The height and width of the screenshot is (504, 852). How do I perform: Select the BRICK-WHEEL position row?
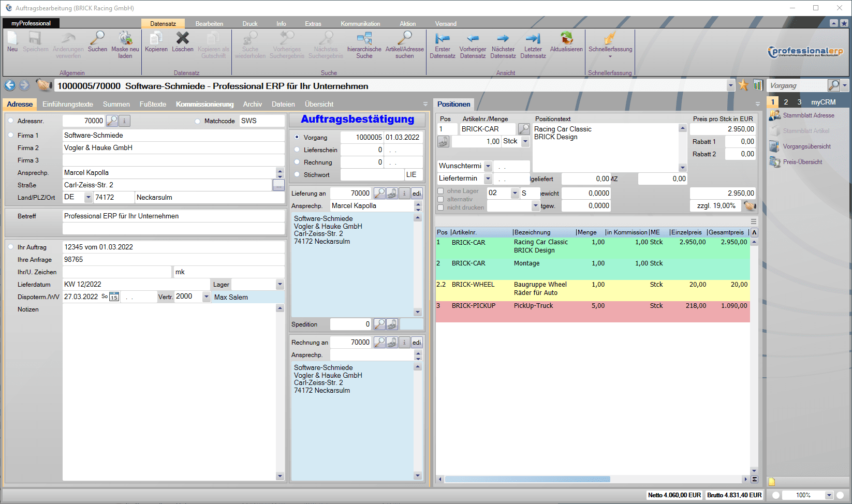tap(593, 290)
